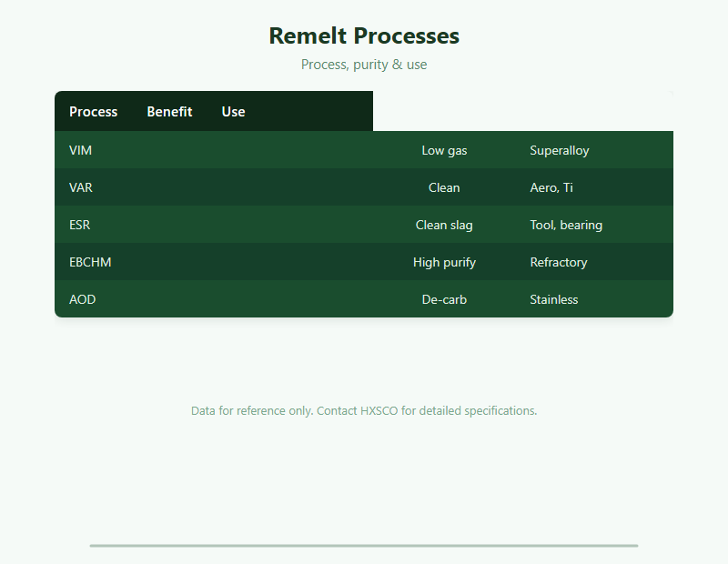Click the 'De-carb' benefit cell

click(444, 299)
